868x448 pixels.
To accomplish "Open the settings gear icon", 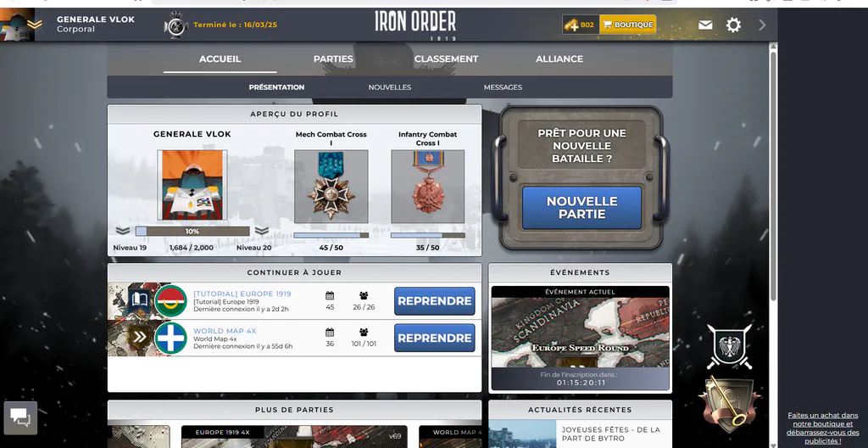I will pyautogui.click(x=733, y=25).
